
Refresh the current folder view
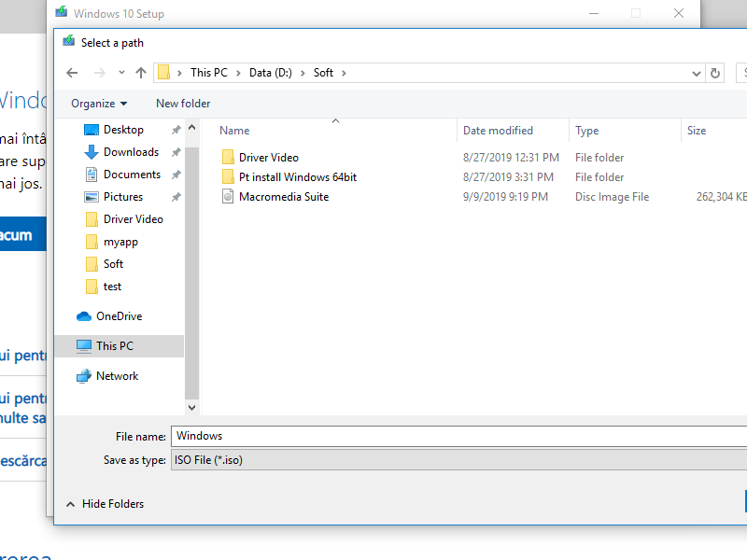714,72
